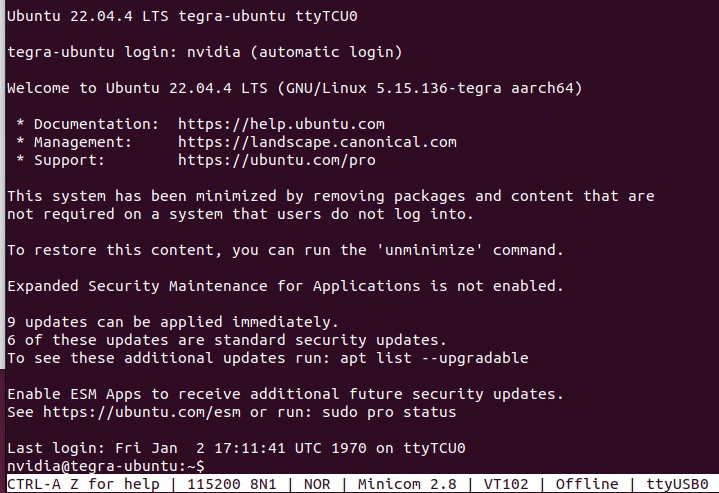Viewport: 719px width, 493px height.
Task: Click the 'Last login' timestamp line
Action: click(236, 448)
